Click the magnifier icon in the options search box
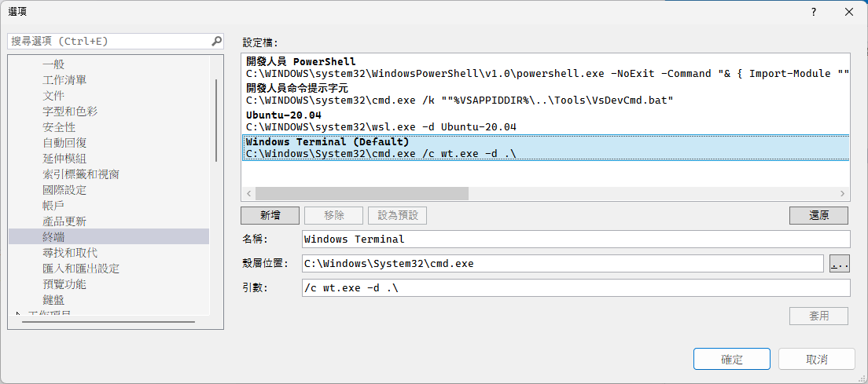The height and width of the screenshot is (384, 868). 216,41
